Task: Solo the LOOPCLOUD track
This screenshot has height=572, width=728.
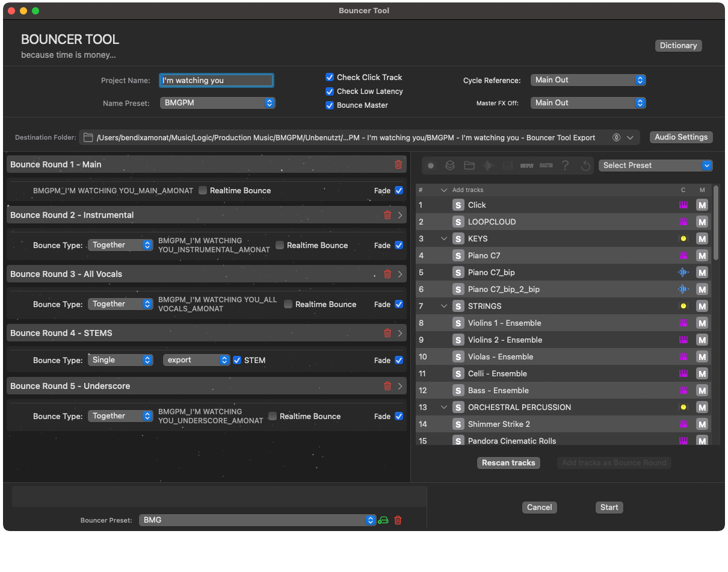Action: tap(458, 222)
